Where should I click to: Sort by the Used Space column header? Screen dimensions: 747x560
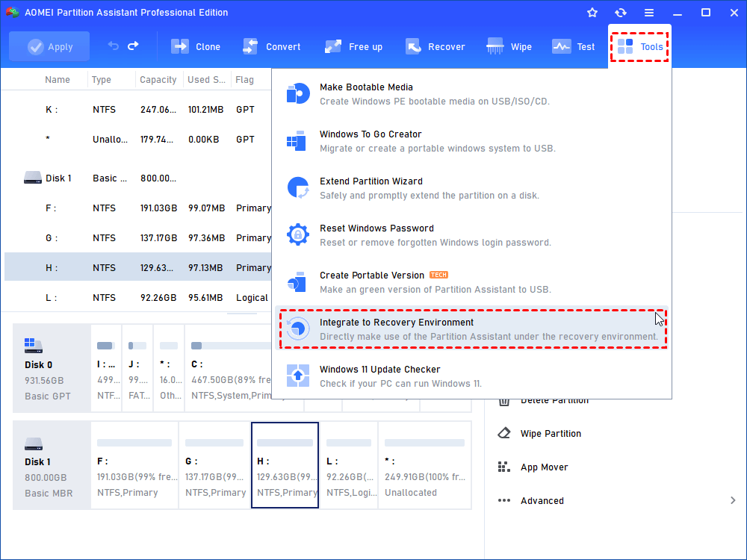[x=206, y=80]
